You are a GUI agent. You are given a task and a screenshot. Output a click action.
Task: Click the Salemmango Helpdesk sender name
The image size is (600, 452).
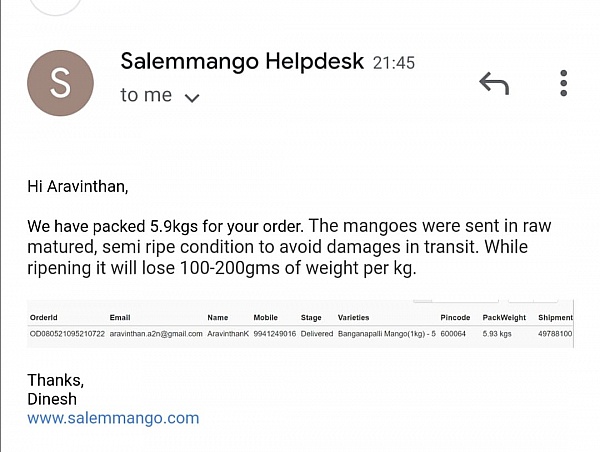[243, 61]
